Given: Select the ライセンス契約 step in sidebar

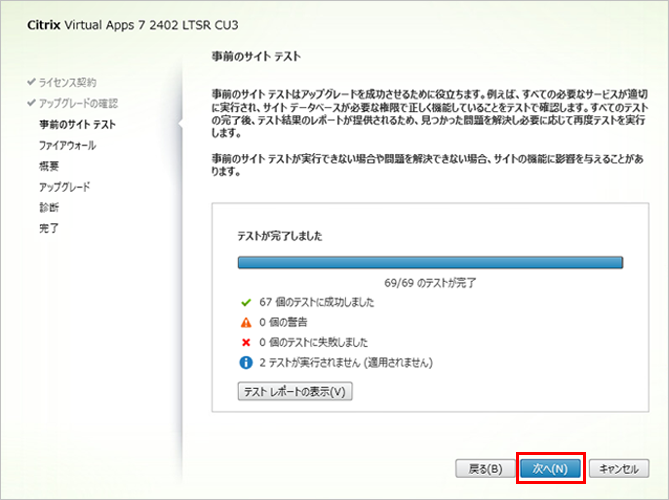Looking at the screenshot, I should pos(68,82).
